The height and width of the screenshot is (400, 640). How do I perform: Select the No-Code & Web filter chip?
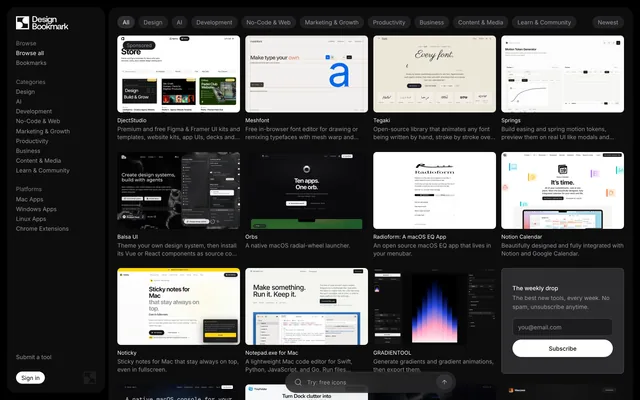pyautogui.click(x=268, y=22)
